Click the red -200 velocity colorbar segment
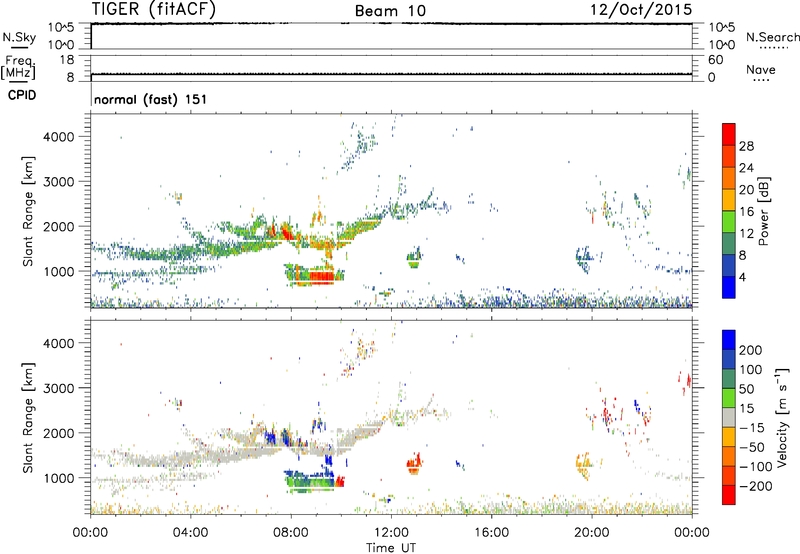The width and height of the screenshot is (800, 554). coord(729,495)
